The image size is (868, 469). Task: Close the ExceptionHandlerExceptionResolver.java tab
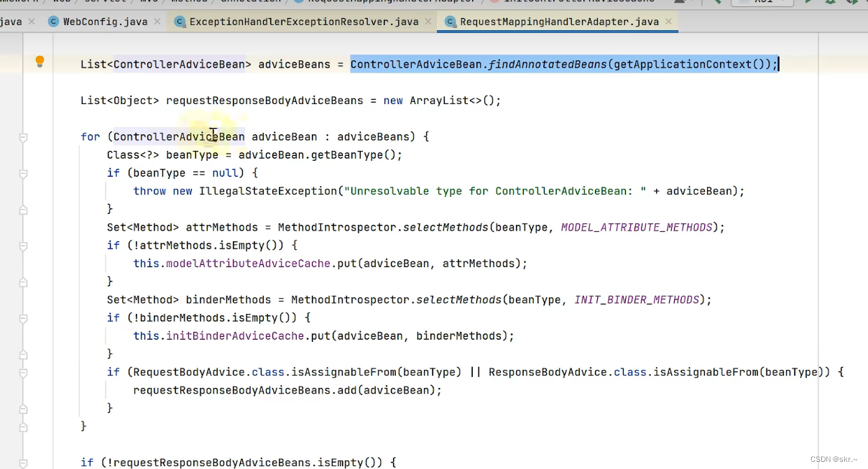tap(428, 22)
